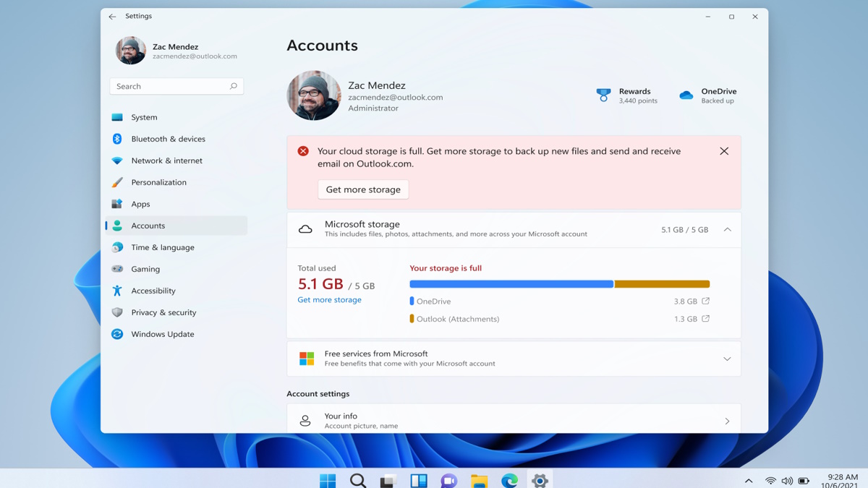This screenshot has height=488, width=868.
Task: Click the Bluetooth icon in sidebar
Action: click(x=117, y=139)
